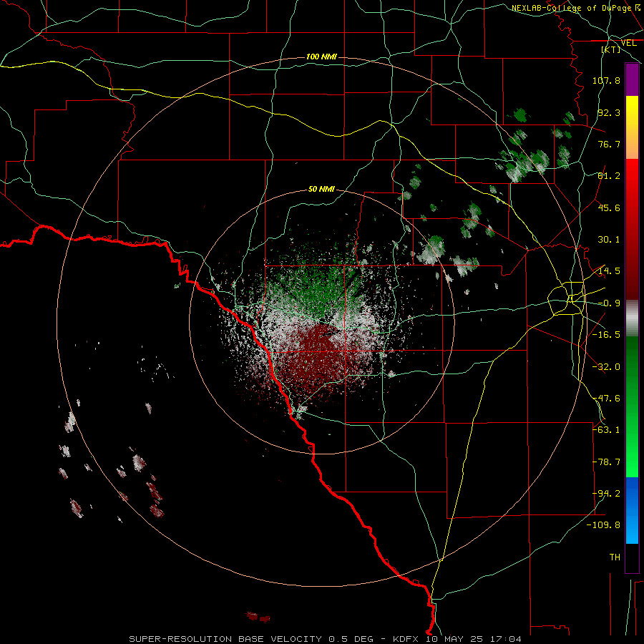This screenshot has height=644, width=644.
Task: Click the 50 NMI range ring label
Action: point(321,190)
